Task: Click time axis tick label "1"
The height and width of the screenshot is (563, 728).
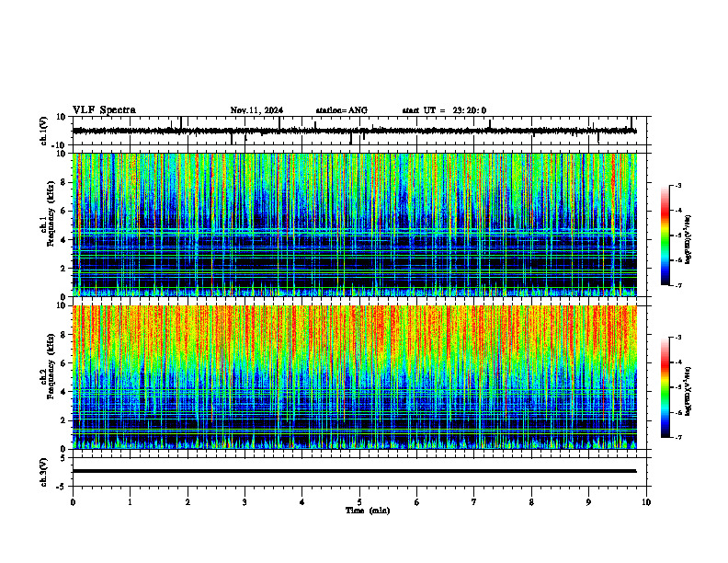Action: pos(130,502)
